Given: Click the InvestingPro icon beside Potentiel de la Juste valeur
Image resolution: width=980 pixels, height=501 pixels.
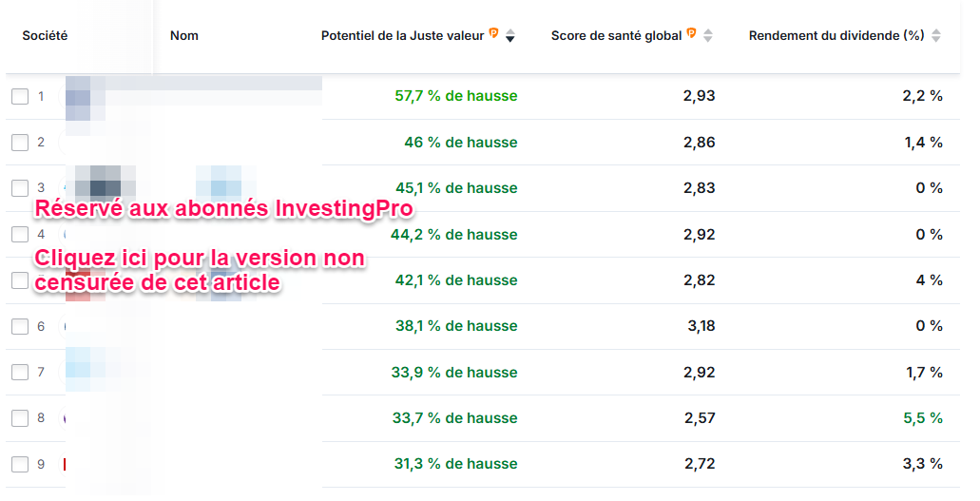Looking at the screenshot, I should click(x=494, y=34).
